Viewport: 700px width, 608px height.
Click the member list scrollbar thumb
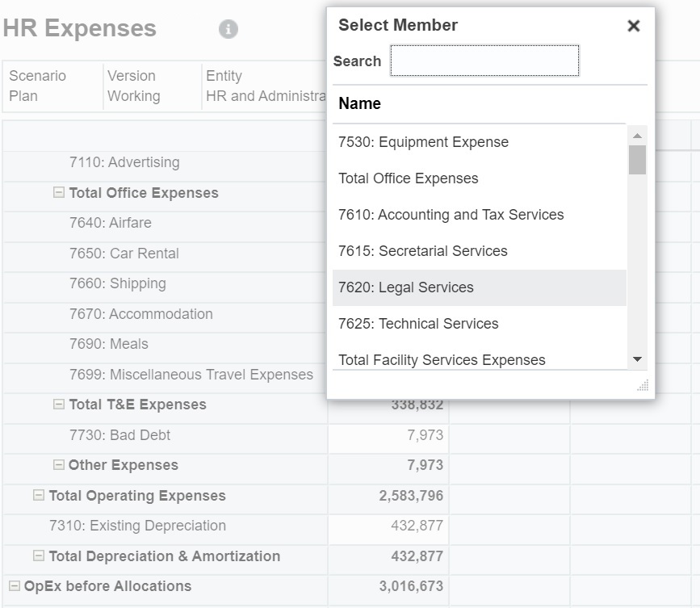(637, 161)
